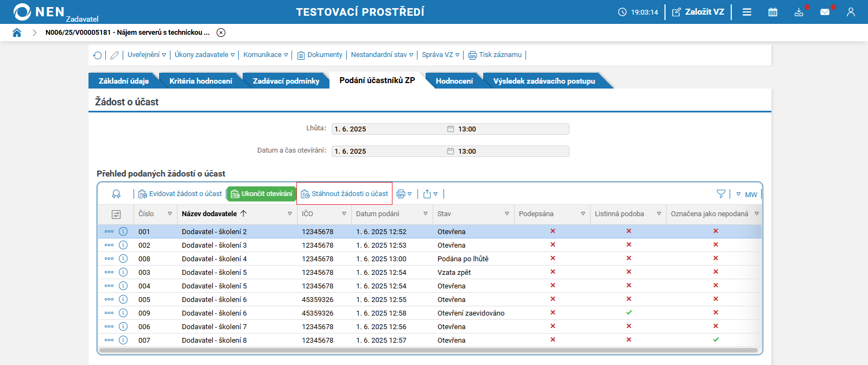Open the Stav column filter dropdown
This screenshot has width=868, height=365.
[507, 214]
